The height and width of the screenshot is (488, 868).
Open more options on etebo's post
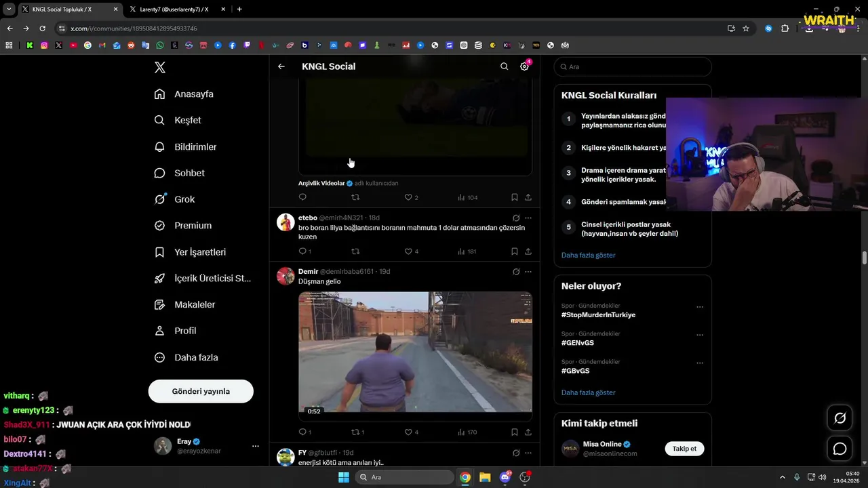528,218
